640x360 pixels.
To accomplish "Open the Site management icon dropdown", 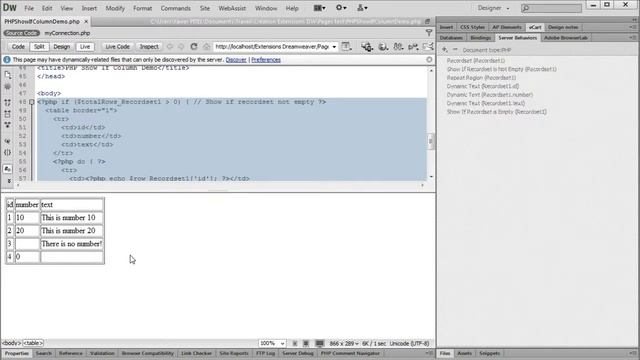I will click(362, 8).
